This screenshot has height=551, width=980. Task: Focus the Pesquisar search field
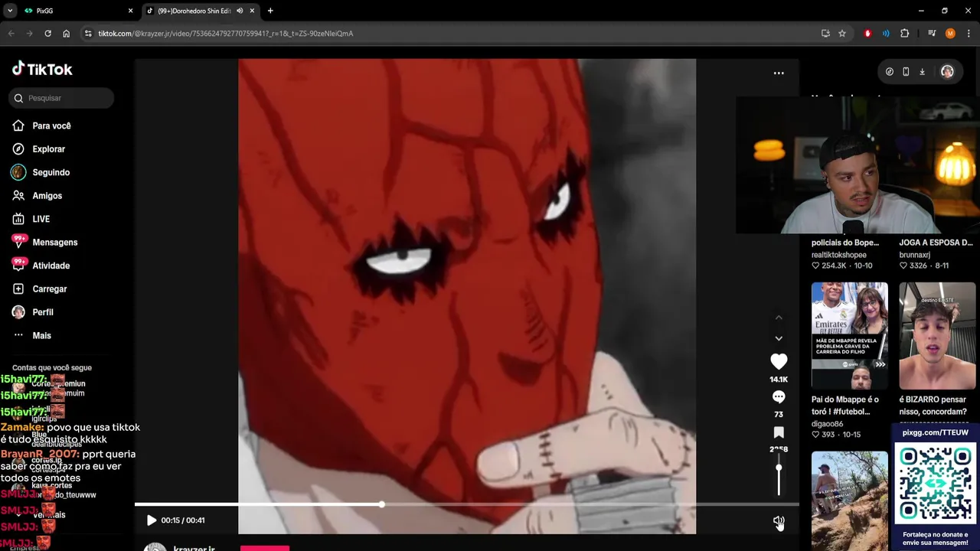(x=61, y=98)
